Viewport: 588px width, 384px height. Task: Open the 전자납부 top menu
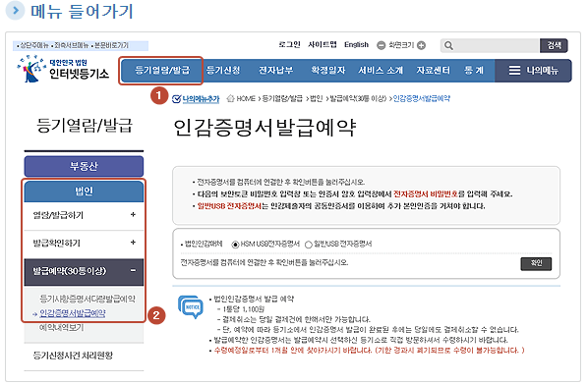tap(276, 71)
